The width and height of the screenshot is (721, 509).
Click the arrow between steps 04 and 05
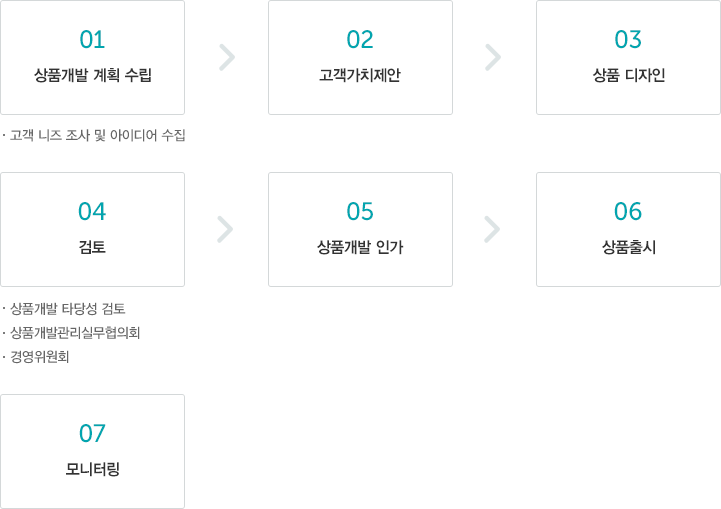pyautogui.click(x=225, y=229)
